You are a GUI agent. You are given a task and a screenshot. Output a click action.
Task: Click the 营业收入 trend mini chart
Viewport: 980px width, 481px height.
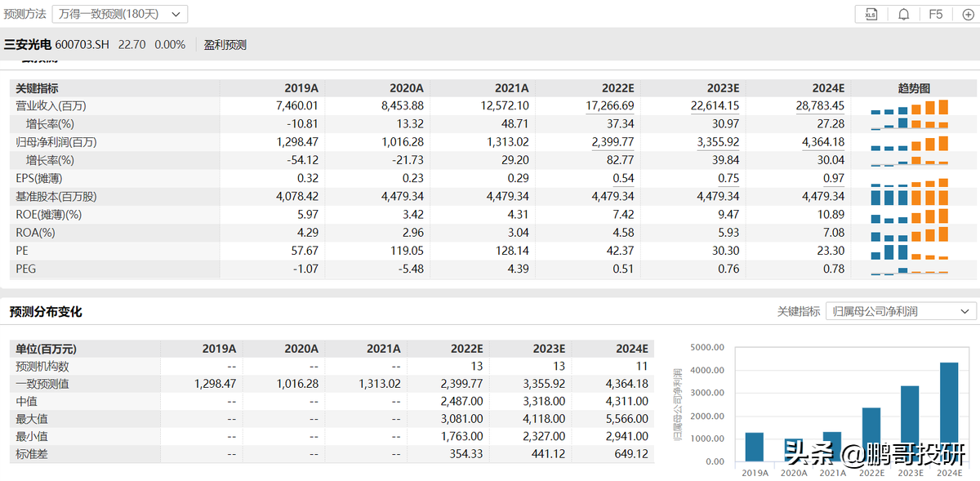pos(910,106)
